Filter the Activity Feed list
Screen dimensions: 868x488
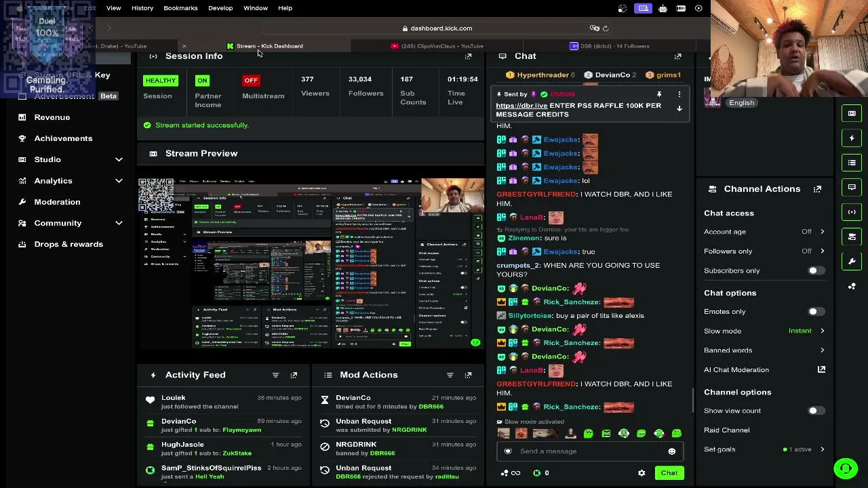point(275,375)
